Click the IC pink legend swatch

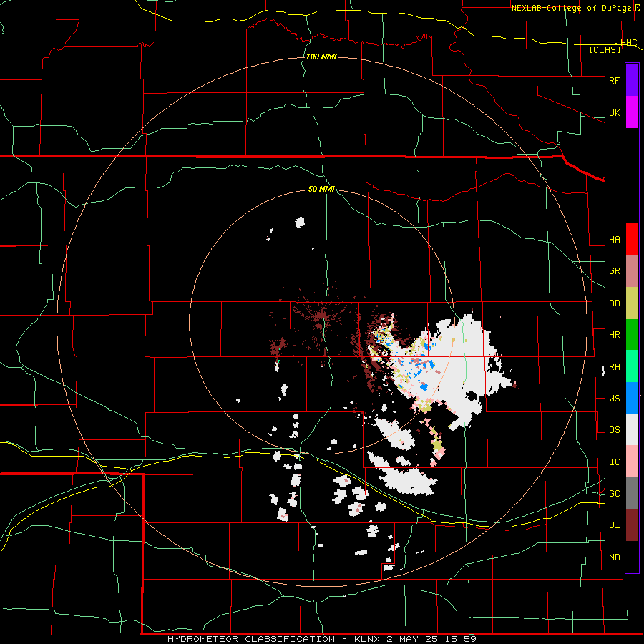(632, 462)
